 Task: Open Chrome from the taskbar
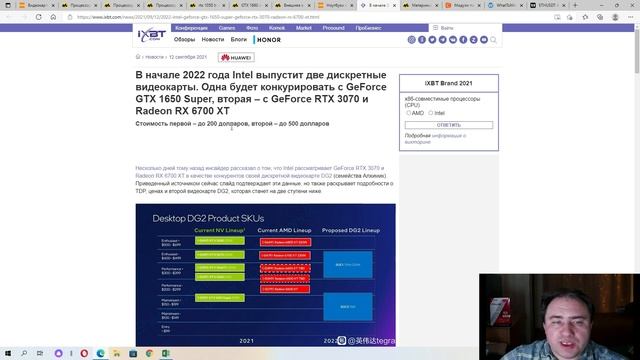(149, 353)
